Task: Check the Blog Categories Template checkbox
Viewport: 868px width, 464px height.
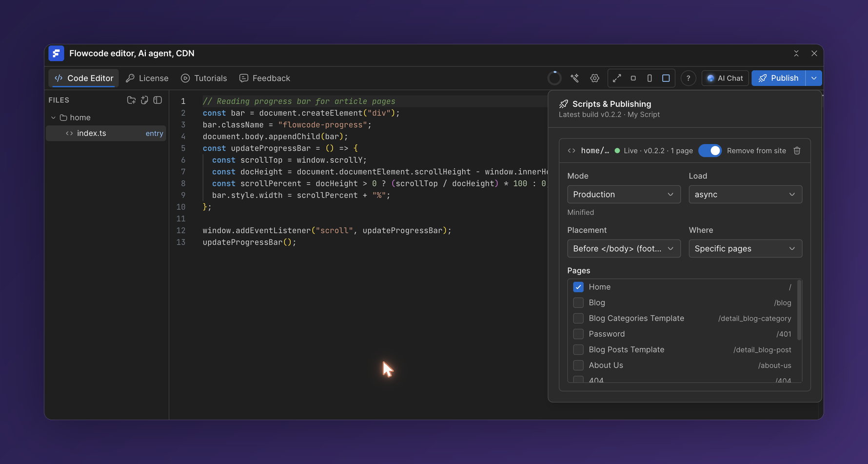Action: click(x=578, y=318)
